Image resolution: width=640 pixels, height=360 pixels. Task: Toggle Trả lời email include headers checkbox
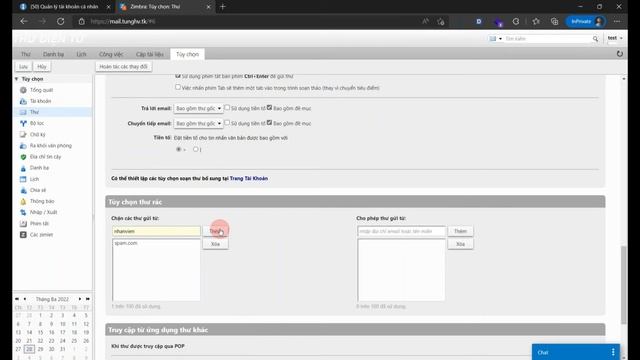pyautogui.click(x=269, y=108)
